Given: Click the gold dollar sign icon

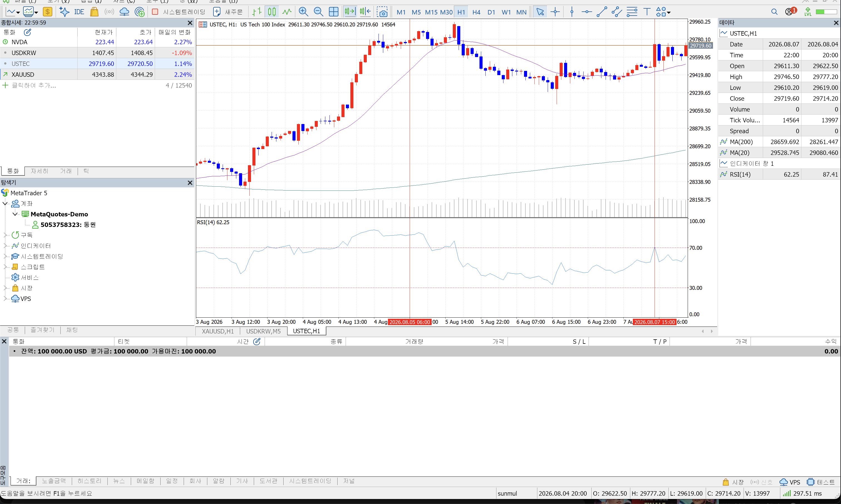Looking at the screenshot, I should click(x=48, y=12).
